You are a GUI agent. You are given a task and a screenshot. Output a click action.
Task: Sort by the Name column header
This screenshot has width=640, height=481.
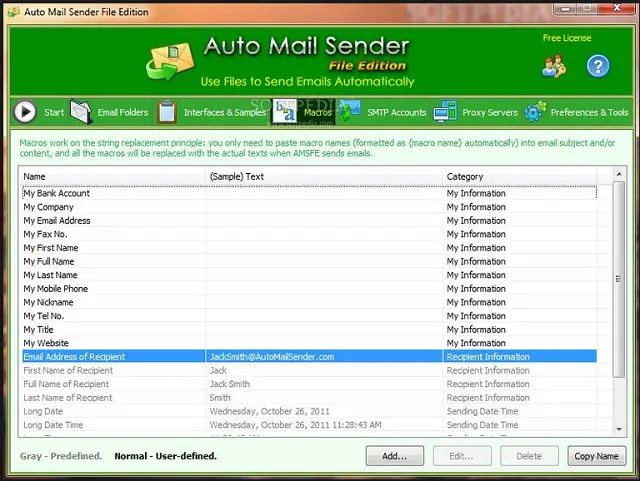coord(112,176)
